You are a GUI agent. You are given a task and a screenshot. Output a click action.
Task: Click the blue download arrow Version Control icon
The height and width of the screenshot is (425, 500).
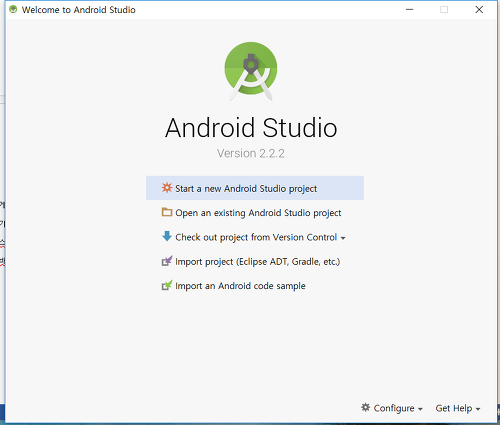click(x=167, y=236)
